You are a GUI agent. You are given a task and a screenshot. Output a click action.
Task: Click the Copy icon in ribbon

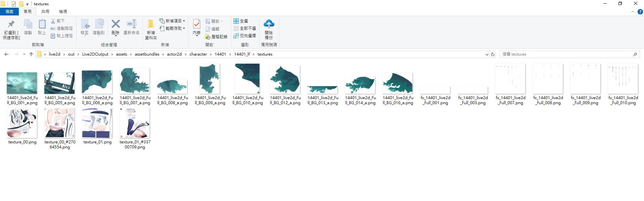pos(28,24)
